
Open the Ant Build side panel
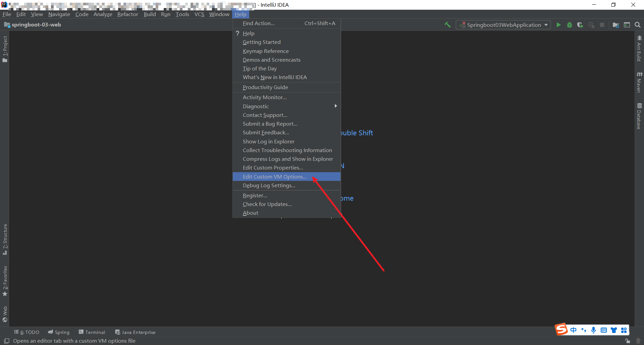pyautogui.click(x=639, y=48)
